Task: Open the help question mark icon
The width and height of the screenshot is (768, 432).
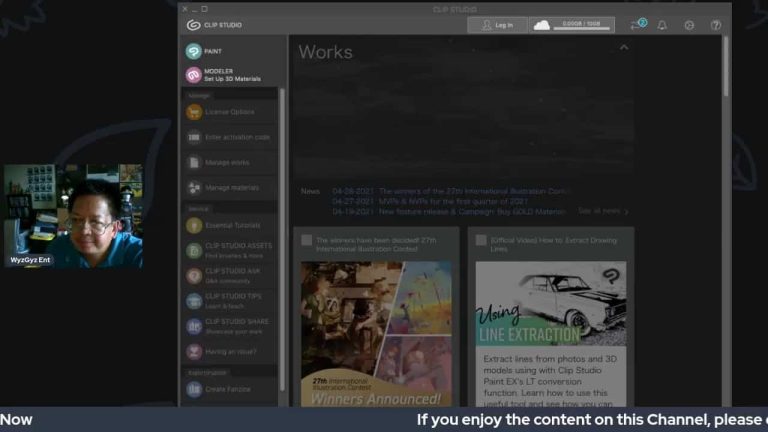Action: tap(715, 25)
